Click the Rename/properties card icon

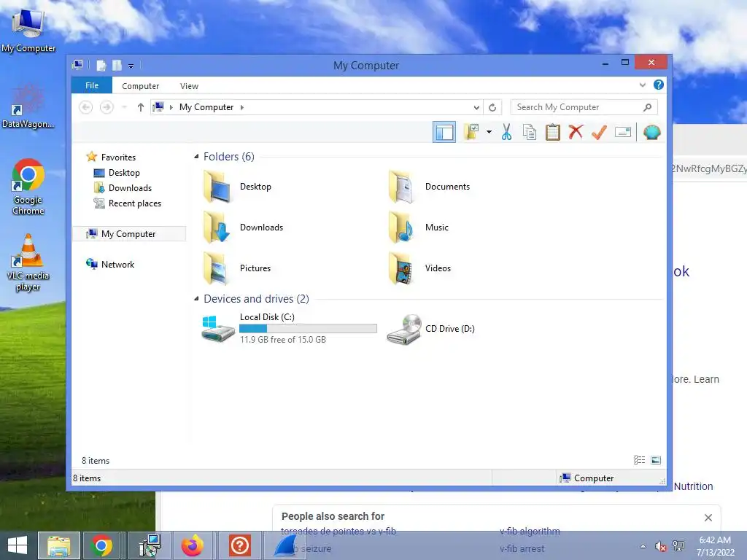point(623,132)
